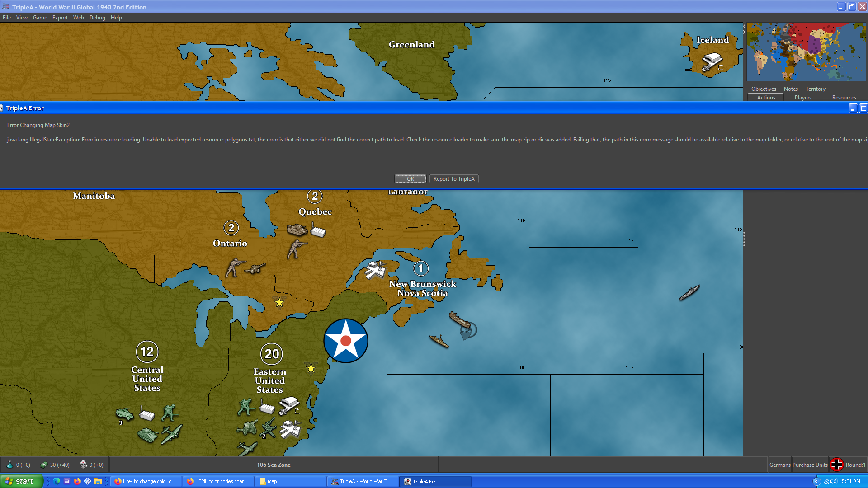Open the View menu

click(x=22, y=18)
